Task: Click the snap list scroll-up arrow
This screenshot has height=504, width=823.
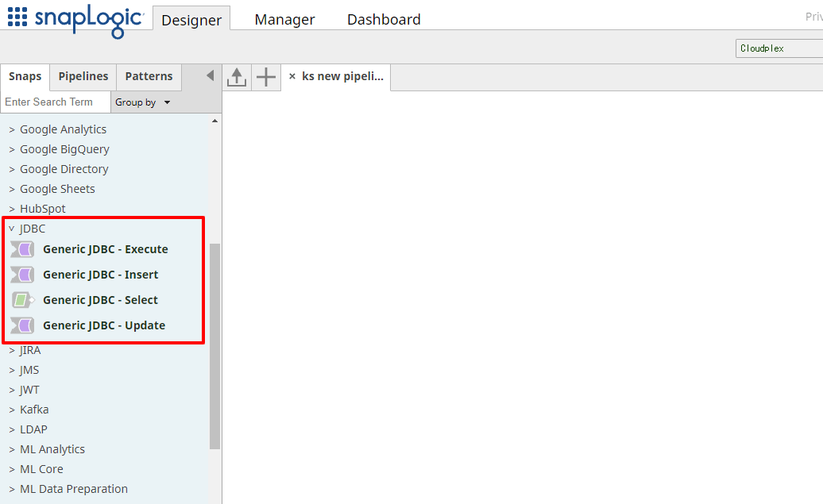Action: [x=214, y=121]
